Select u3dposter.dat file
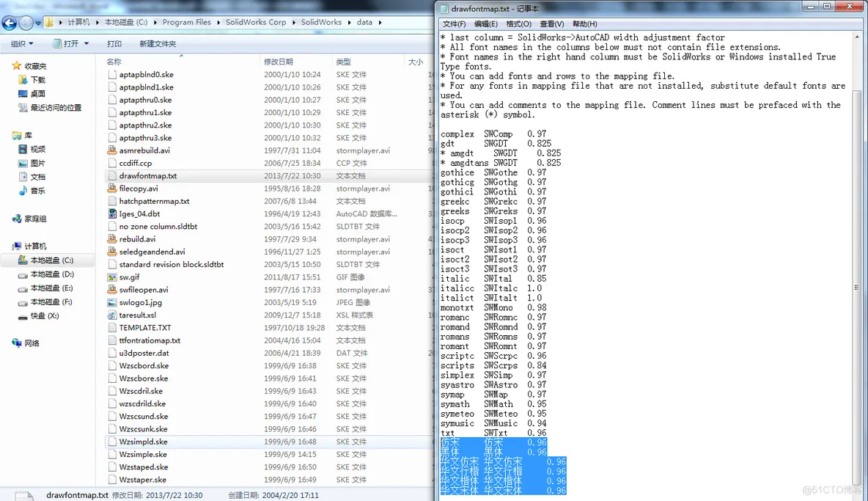 pos(144,353)
